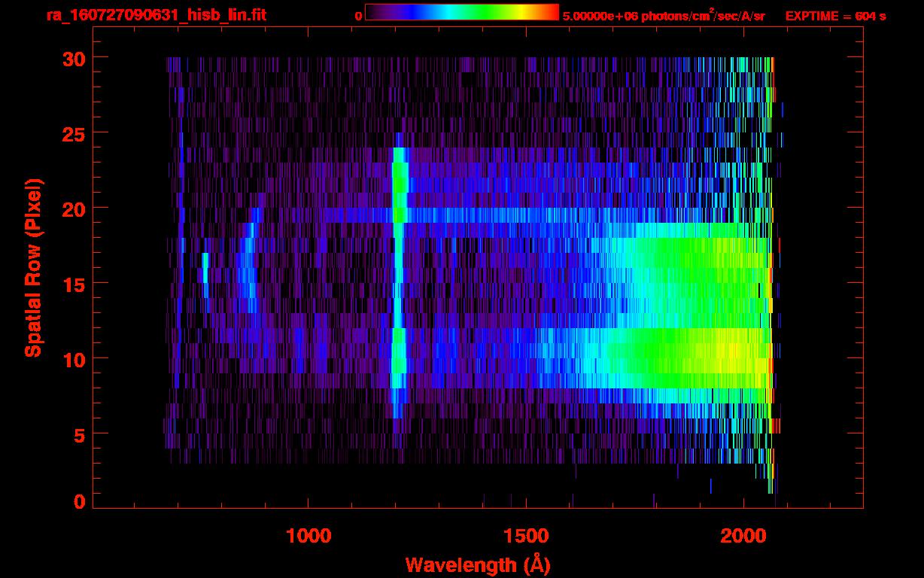
Task: Select the 5.00000e+06 photons units label
Action: pos(664,16)
